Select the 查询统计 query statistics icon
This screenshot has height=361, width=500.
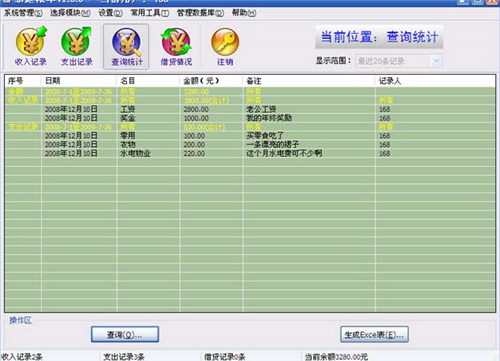(126, 46)
